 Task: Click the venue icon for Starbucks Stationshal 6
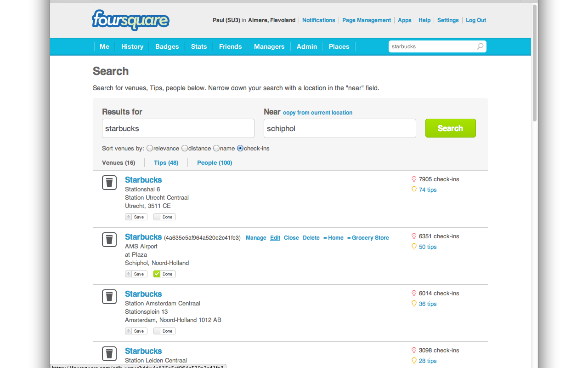(x=109, y=183)
